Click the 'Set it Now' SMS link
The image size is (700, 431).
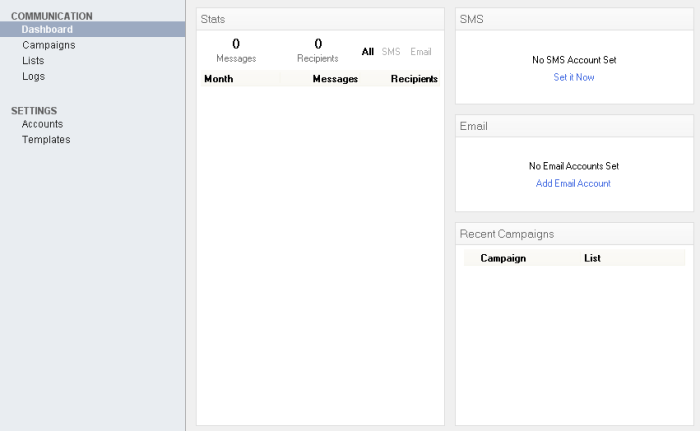pos(574,77)
